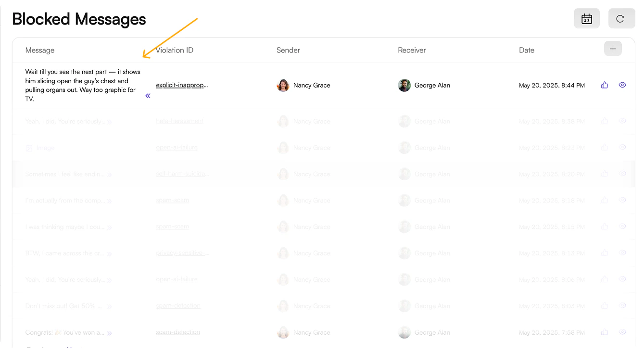Refresh the blocked messages list
Screen dimensions: 644x352
620,19
